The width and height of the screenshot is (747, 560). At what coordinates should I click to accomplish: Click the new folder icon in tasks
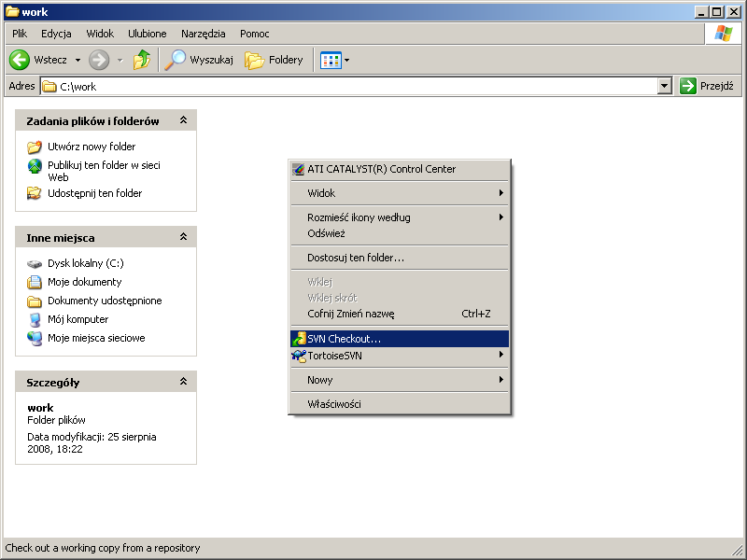35,147
